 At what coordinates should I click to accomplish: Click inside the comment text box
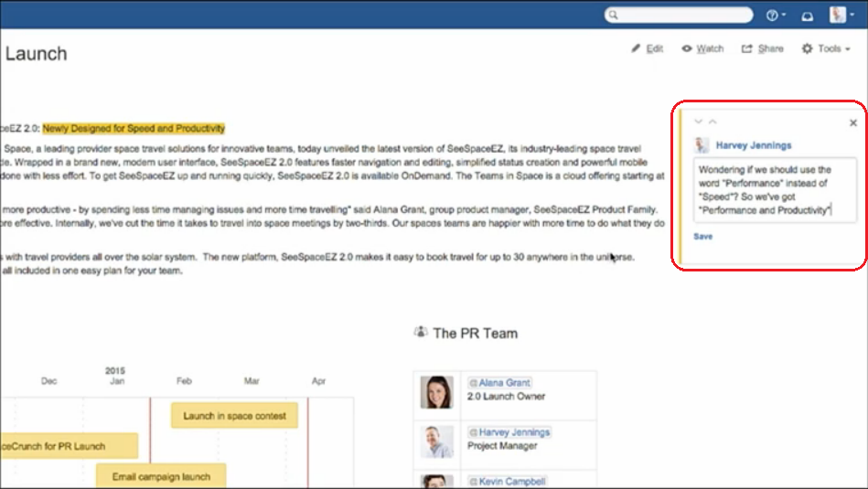point(775,190)
